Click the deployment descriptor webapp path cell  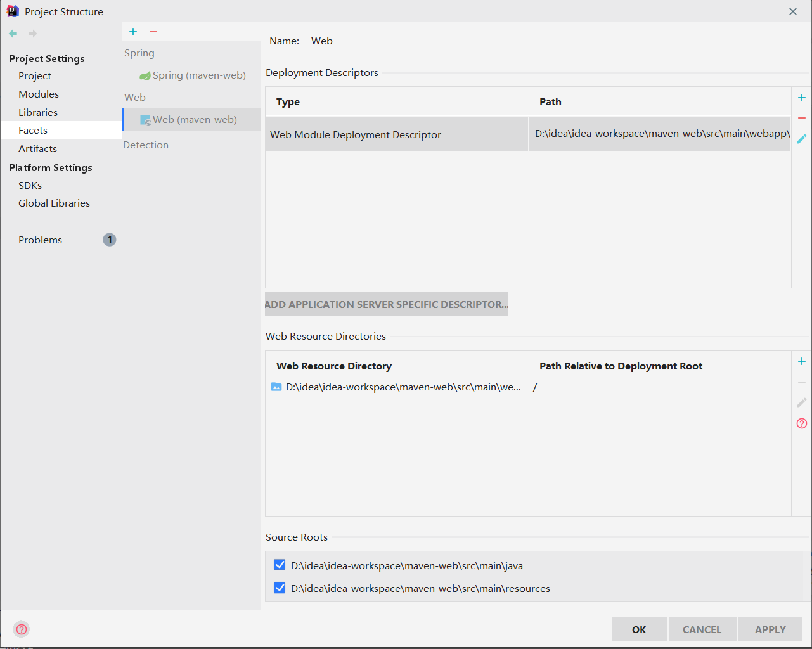coord(660,134)
